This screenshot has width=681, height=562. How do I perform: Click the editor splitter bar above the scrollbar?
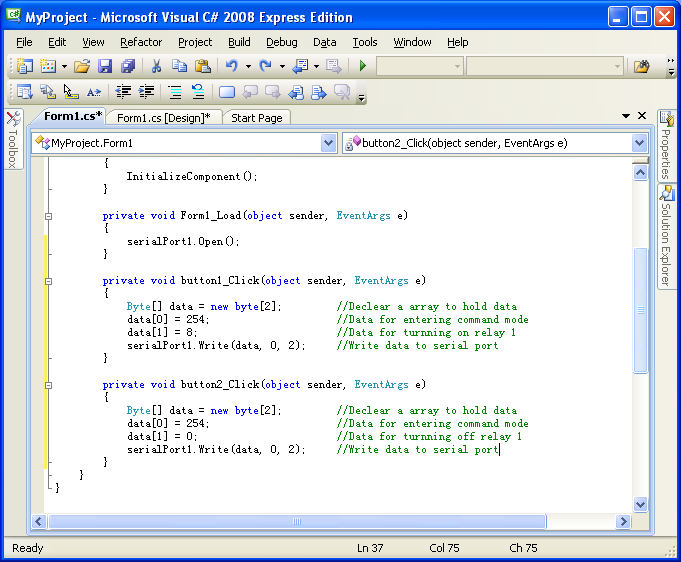point(641,161)
